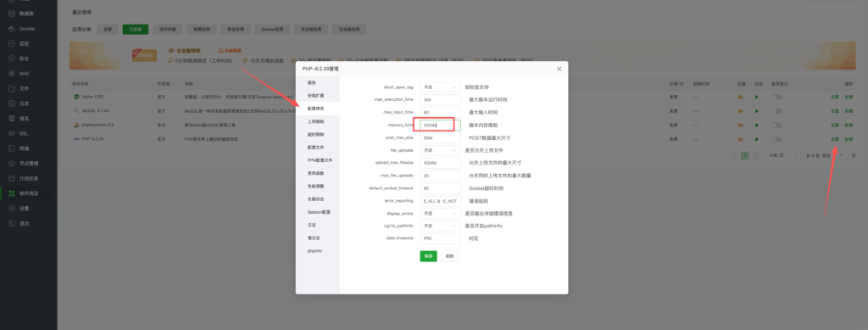Viewport: 868px width, 330px height.
Task: Switch to the 服务 tab in PHP dialog
Action: (x=318, y=82)
